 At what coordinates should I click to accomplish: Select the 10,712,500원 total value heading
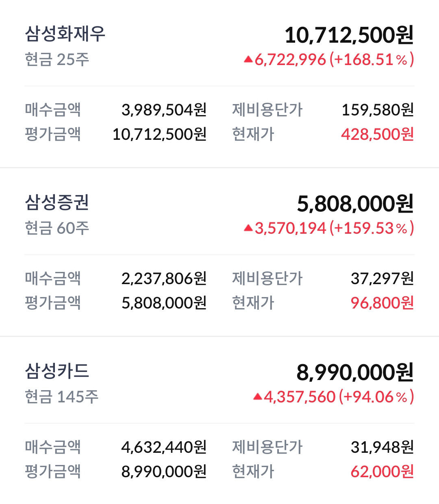tap(349, 35)
